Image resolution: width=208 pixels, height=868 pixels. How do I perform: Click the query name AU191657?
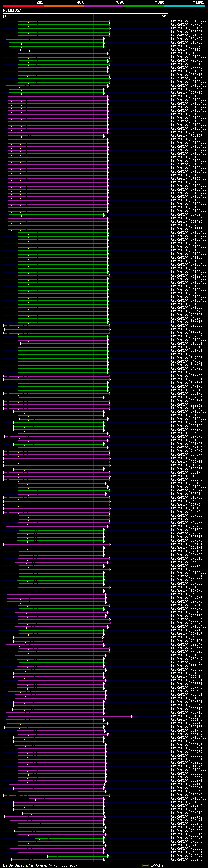[12, 10]
